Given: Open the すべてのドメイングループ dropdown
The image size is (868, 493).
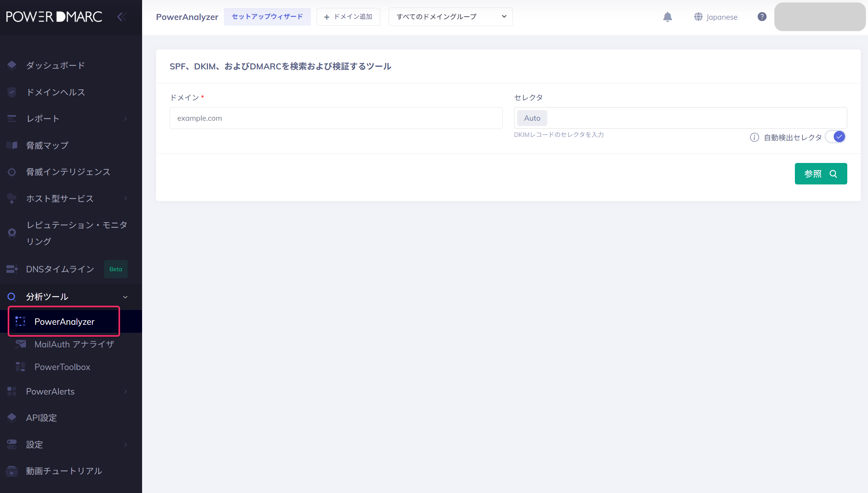Looking at the screenshot, I should (450, 17).
